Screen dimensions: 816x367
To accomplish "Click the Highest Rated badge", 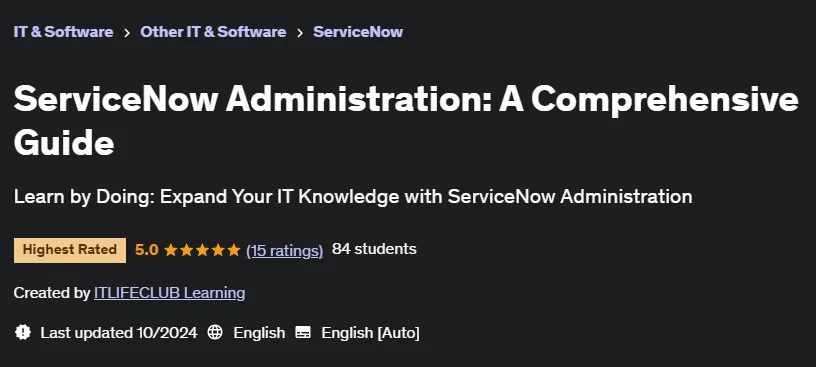I will pyautogui.click(x=70, y=250).
